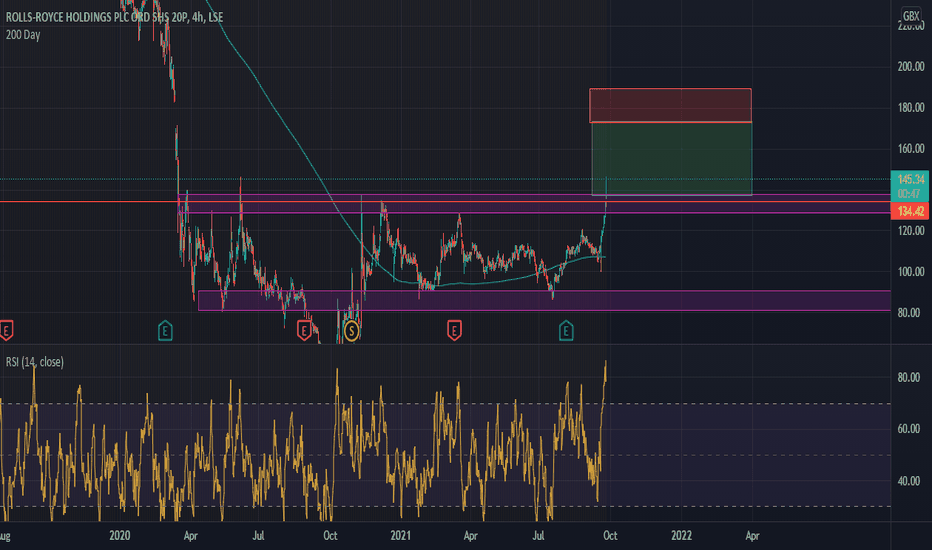
Task: Click the 2022 label on the time axis
Action: 681,536
